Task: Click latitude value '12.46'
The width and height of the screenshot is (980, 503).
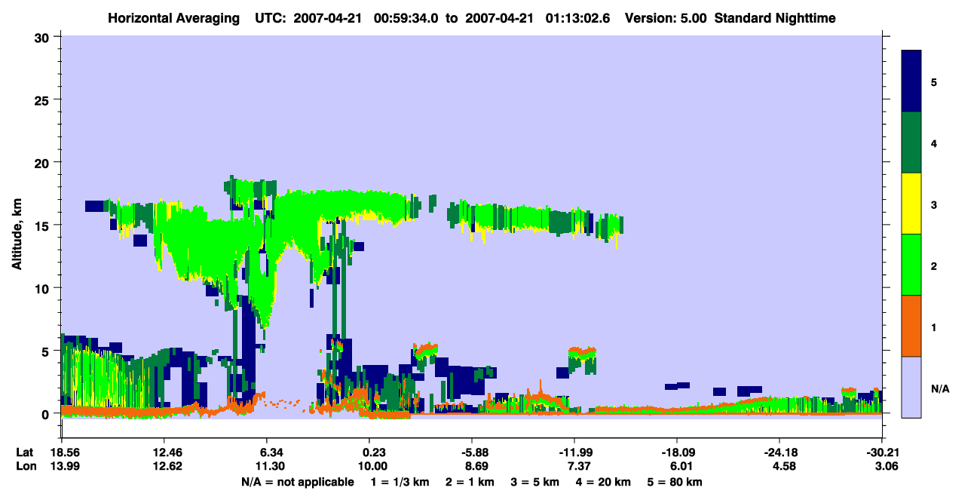Action: 164,452
